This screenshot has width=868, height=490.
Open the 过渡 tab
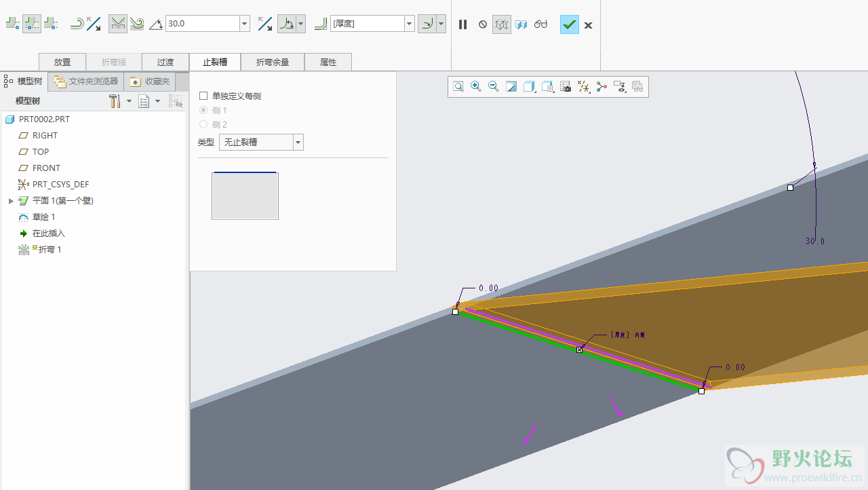pyautogui.click(x=165, y=62)
